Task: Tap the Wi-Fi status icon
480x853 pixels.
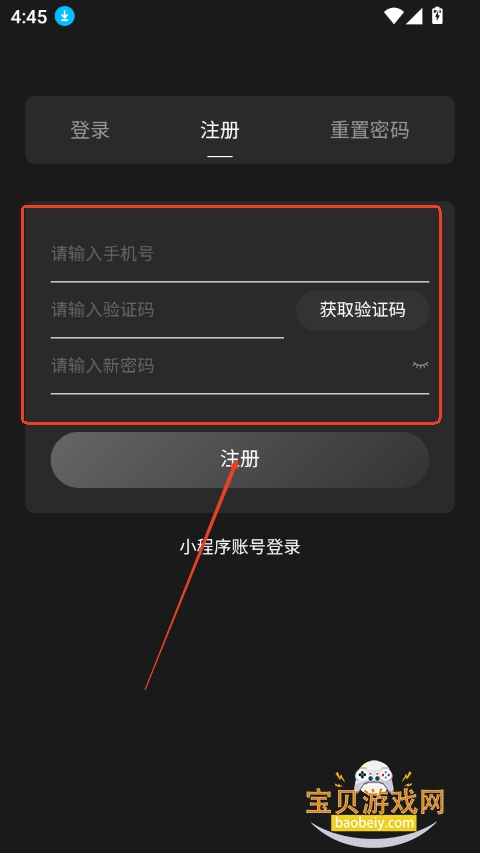Action: point(393,16)
